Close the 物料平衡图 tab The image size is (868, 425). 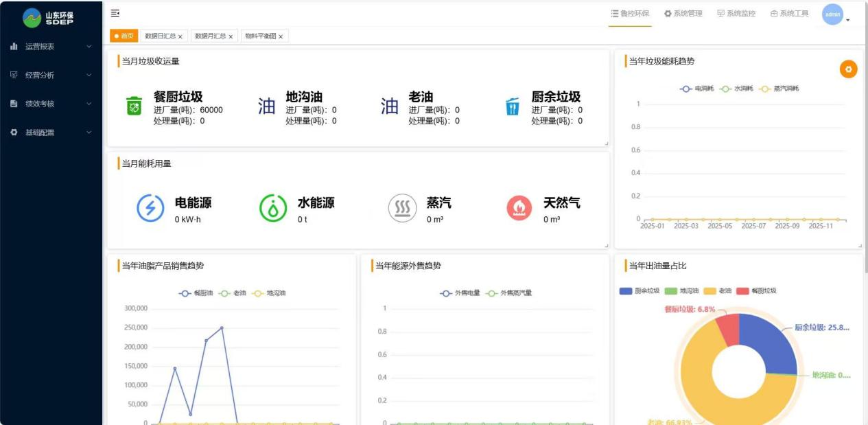[281, 37]
